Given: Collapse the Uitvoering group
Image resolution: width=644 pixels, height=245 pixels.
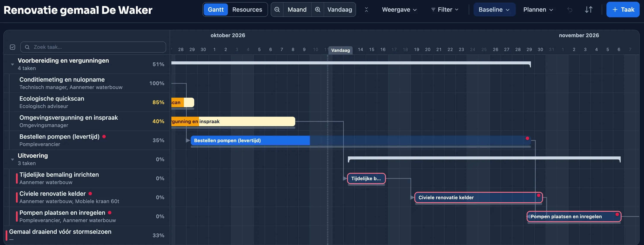Looking at the screenshot, I should (x=13, y=159).
